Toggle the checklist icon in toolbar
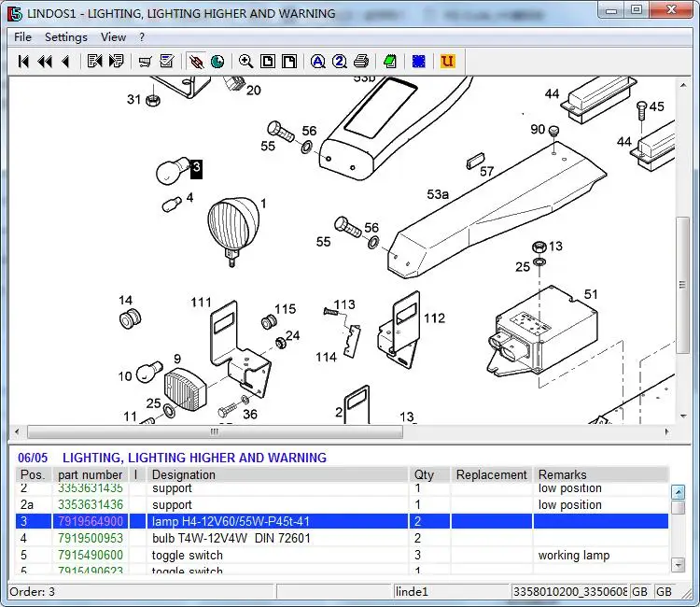Screen dimensions: 700x607 pyautogui.click(x=167, y=62)
